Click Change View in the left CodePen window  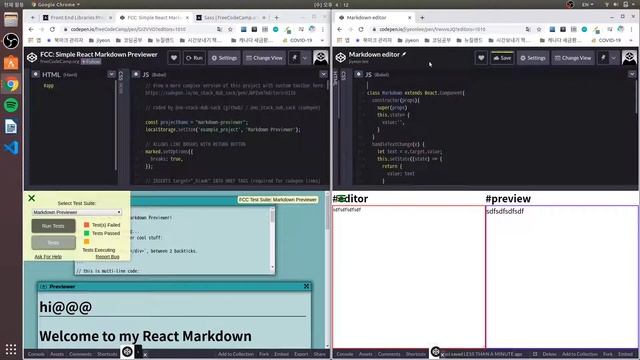coord(264,58)
